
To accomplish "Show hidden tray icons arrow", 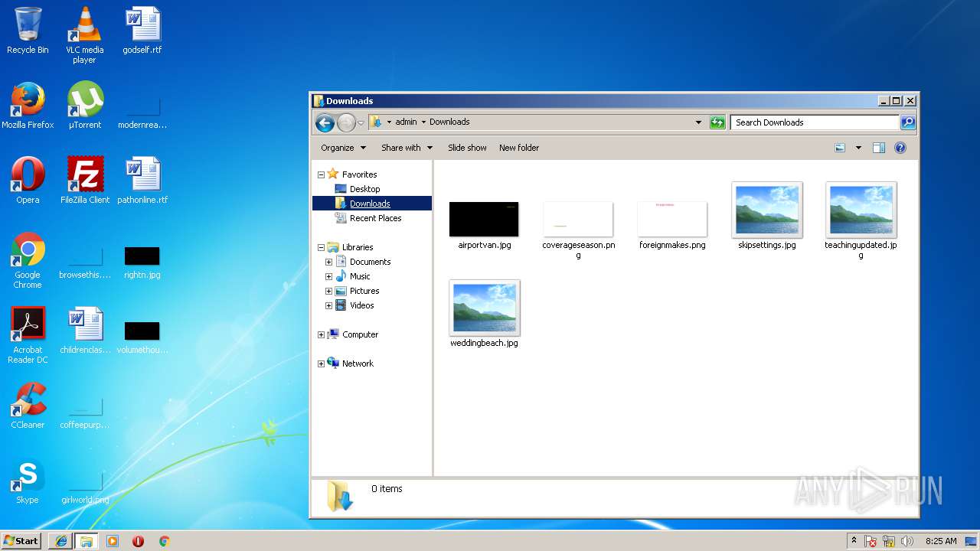I will point(854,541).
